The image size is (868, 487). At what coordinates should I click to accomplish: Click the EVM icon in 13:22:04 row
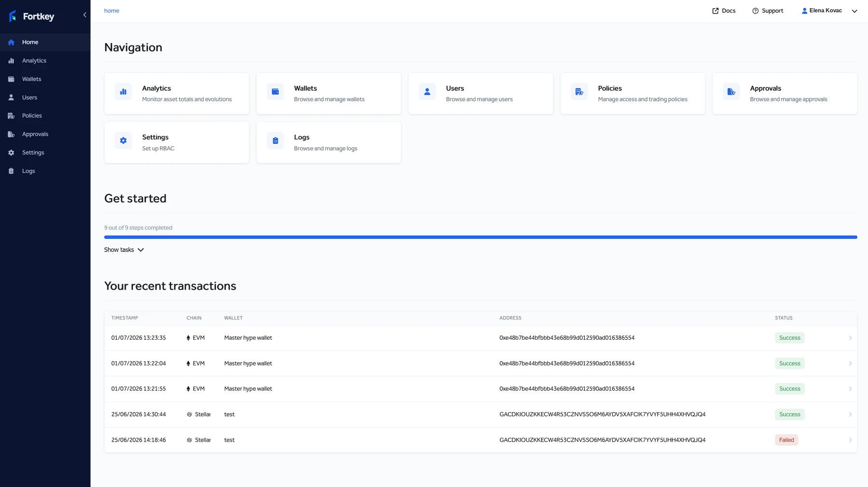(189, 363)
